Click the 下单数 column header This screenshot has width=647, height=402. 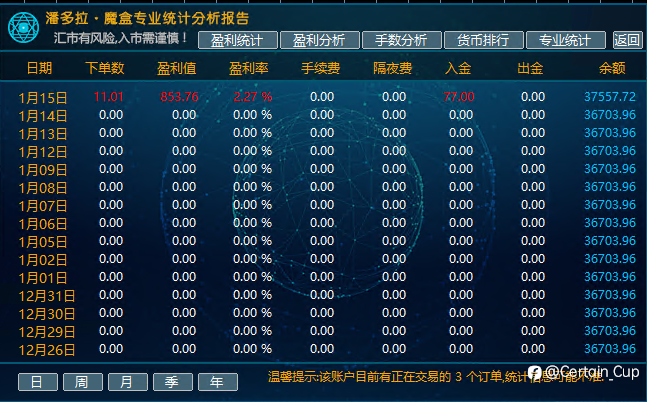105,68
